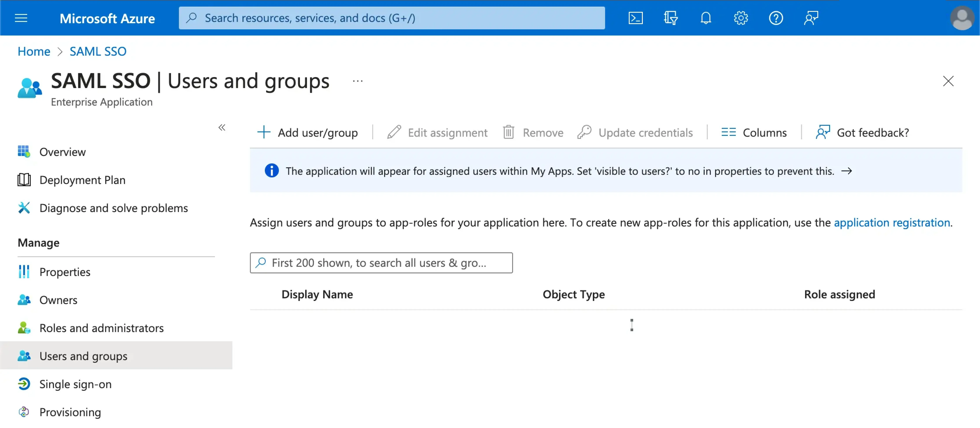
Task: Click the Got feedback icon
Action: coord(822,132)
